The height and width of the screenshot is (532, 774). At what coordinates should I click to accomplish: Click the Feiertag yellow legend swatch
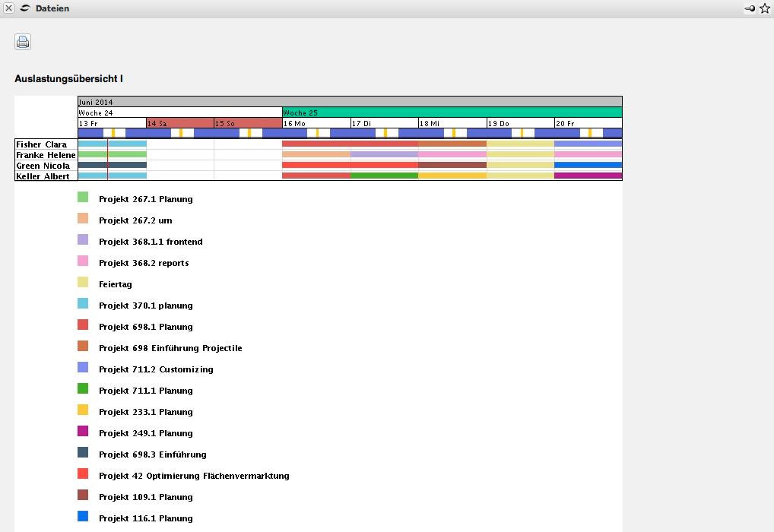[83, 283]
